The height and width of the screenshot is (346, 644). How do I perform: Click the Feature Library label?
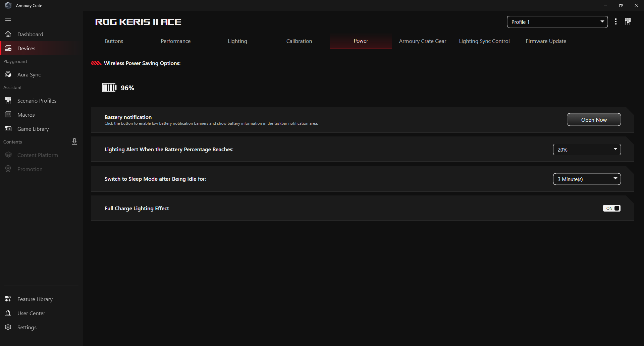tap(35, 299)
